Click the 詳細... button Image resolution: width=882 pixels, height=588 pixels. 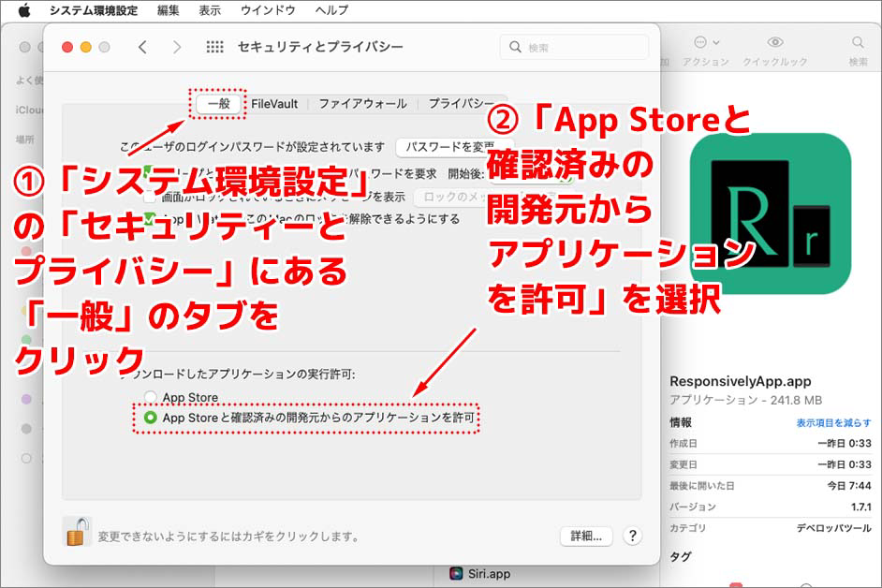click(x=588, y=536)
